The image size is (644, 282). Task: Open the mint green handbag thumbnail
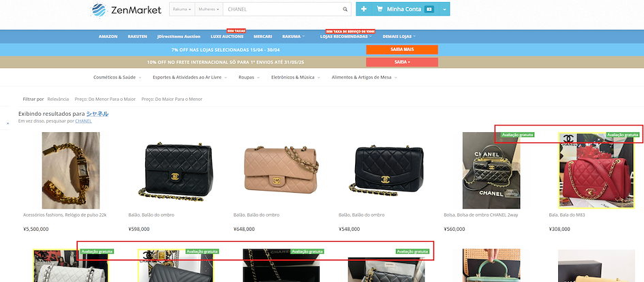(491, 265)
